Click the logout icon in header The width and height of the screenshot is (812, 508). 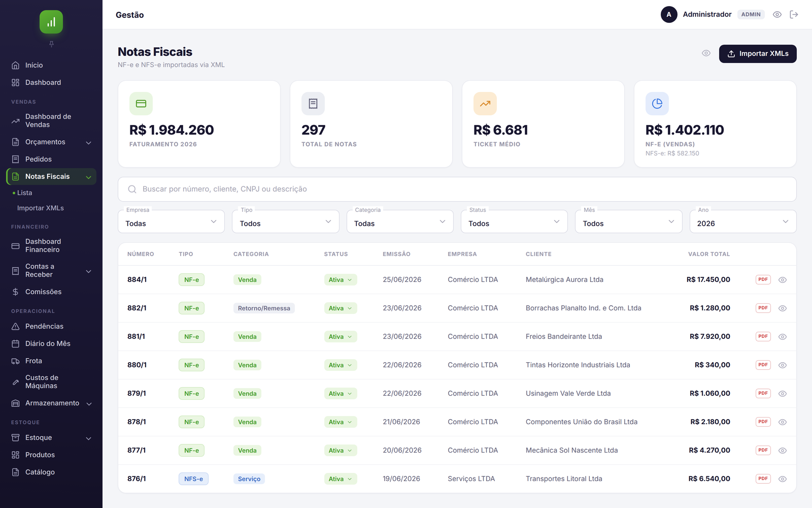794,15
